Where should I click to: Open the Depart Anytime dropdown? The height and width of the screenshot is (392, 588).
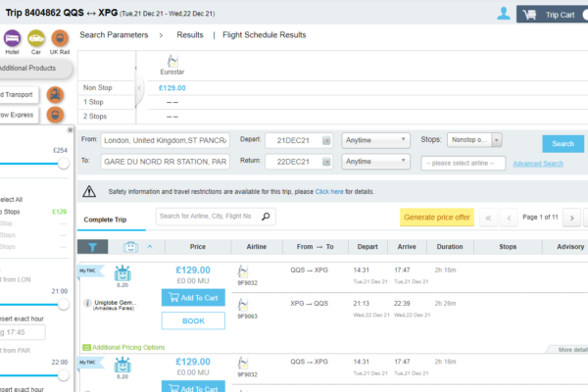[374, 140]
